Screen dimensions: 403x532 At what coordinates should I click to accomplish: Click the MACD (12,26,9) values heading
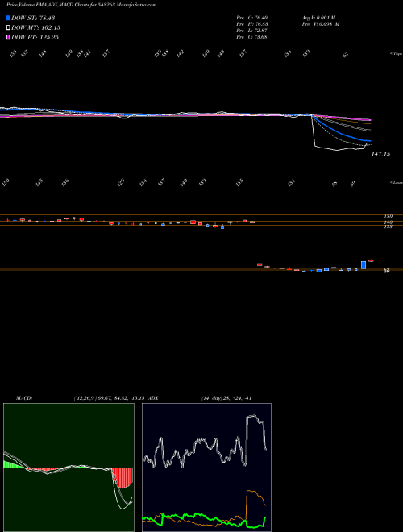[x=81, y=398]
